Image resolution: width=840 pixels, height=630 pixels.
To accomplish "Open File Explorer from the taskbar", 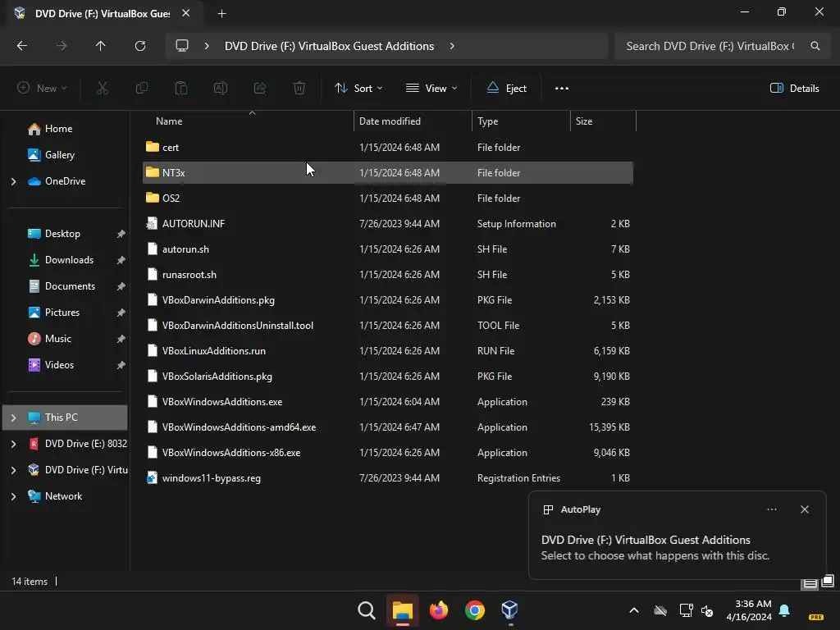I will (402, 610).
